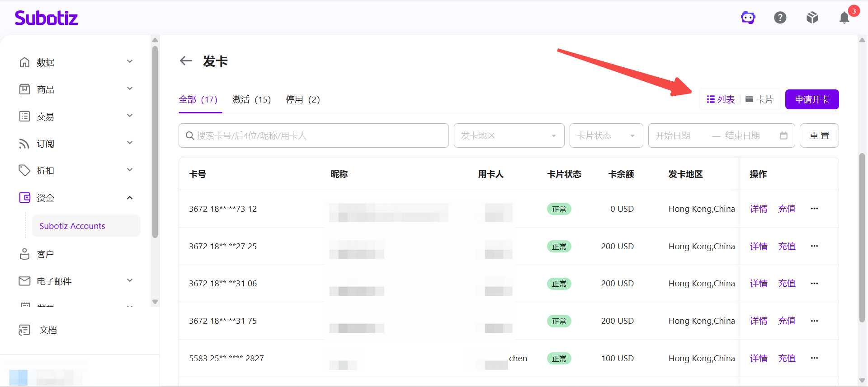Open the 发卡地区 dropdown
This screenshot has height=387, width=868.
coord(509,135)
